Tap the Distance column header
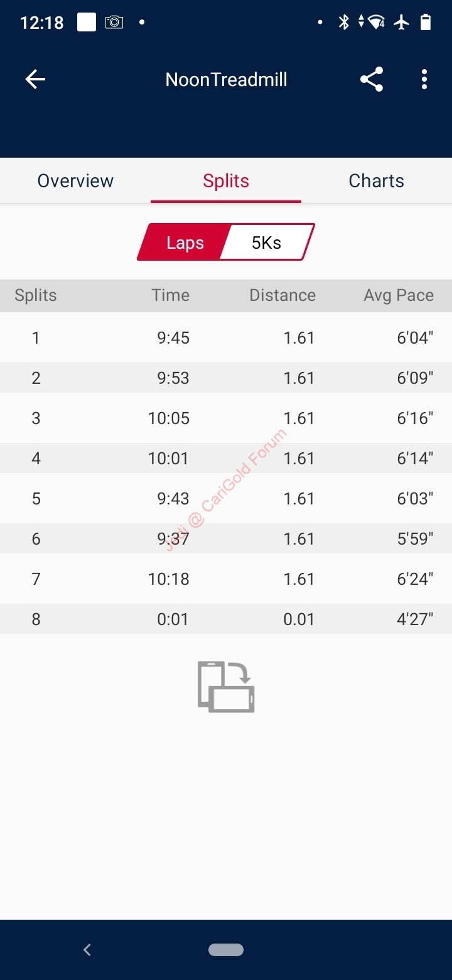The height and width of the screenshot is (980, 452). pos(282,295)
